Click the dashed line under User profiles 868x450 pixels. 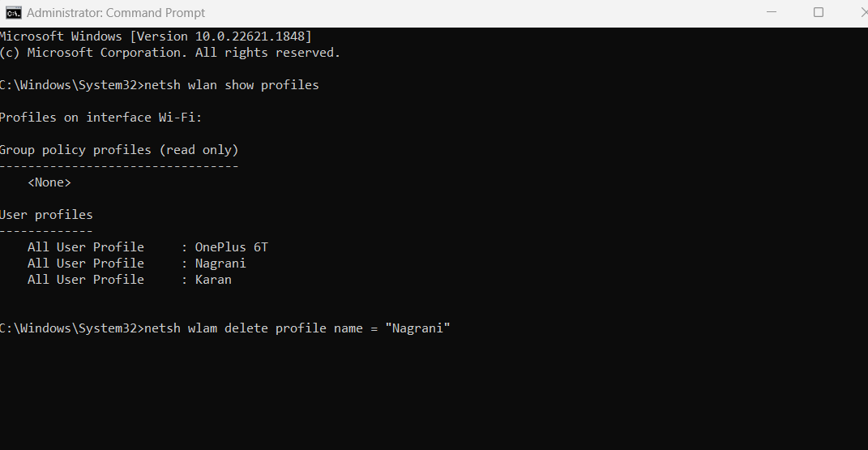(x=46, y=231)
